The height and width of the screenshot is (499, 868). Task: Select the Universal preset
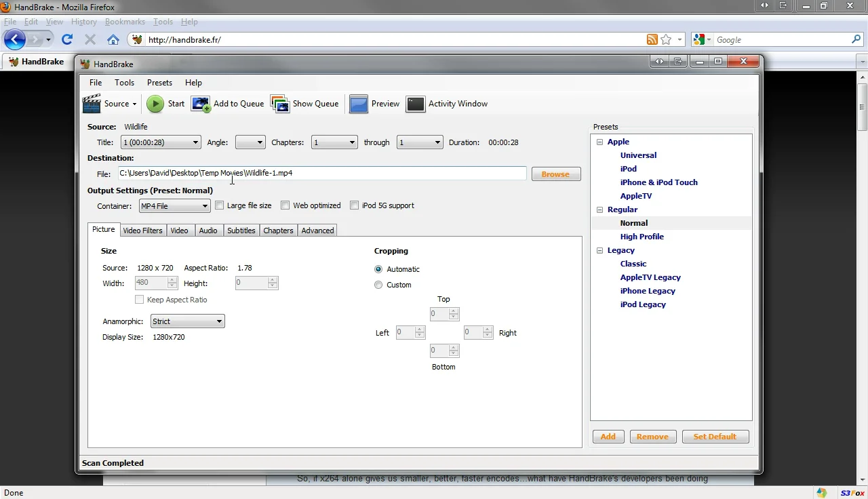[x=638, y=155]
